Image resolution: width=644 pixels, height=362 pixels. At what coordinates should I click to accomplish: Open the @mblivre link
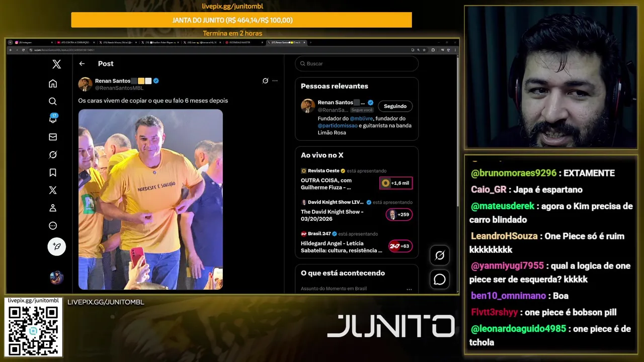[x=361, y=119]
